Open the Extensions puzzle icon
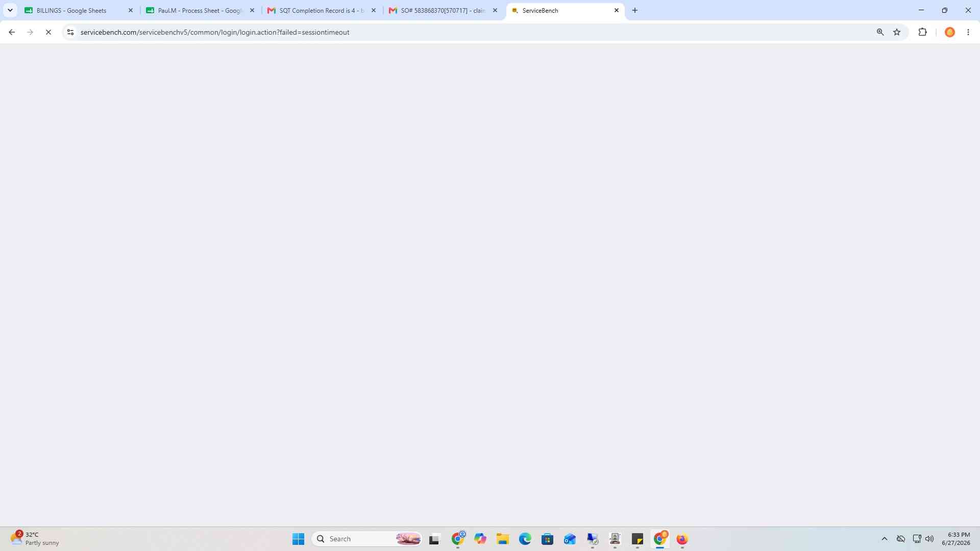980x551 pixels. point(922,32)
